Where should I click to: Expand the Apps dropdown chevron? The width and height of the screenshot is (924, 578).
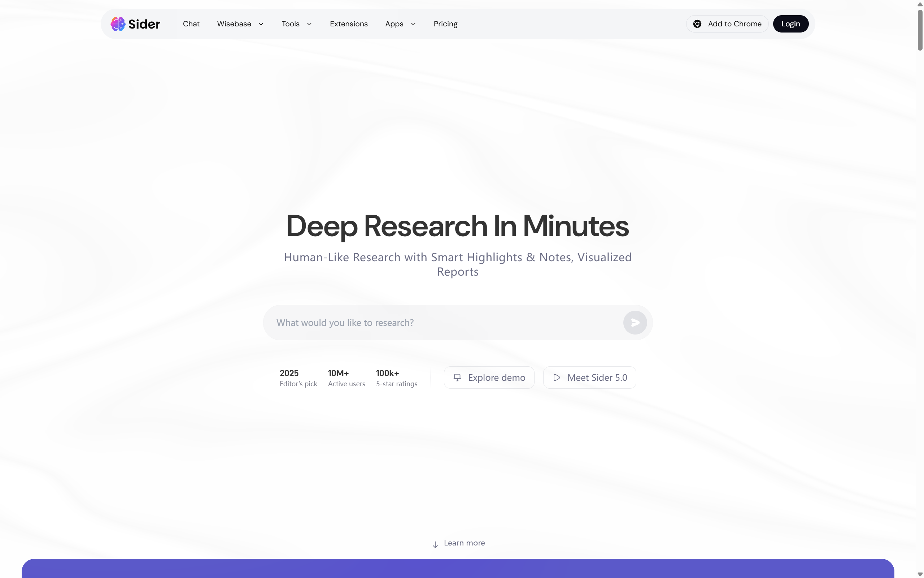coord(413,24)
